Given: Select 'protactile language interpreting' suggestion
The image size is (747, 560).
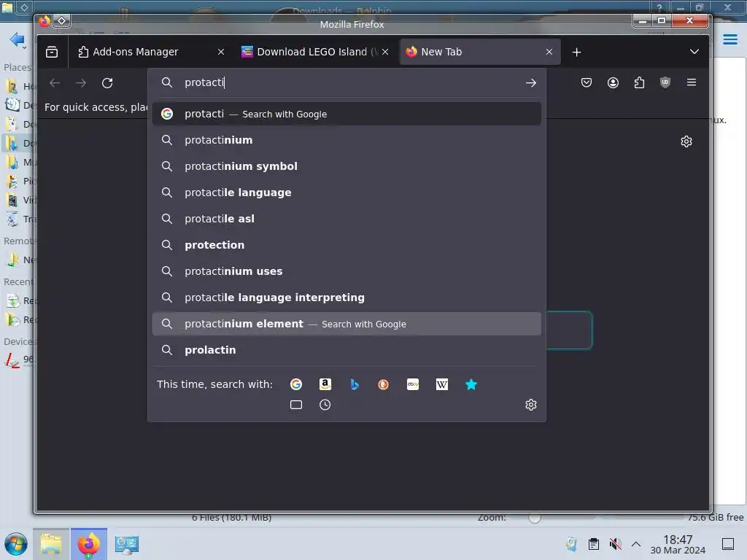Looking at the screenshot, I should click(x=347, y=297).
